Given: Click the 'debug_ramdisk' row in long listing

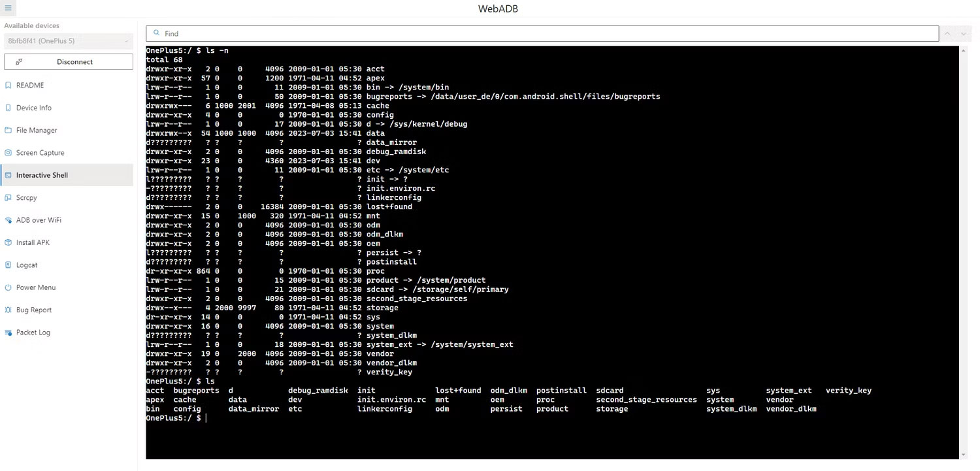Looking at the screenshot, I should coord(286,152).
